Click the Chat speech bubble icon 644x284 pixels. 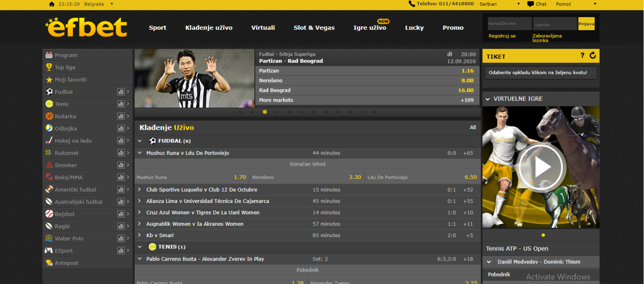coord(530,4)
